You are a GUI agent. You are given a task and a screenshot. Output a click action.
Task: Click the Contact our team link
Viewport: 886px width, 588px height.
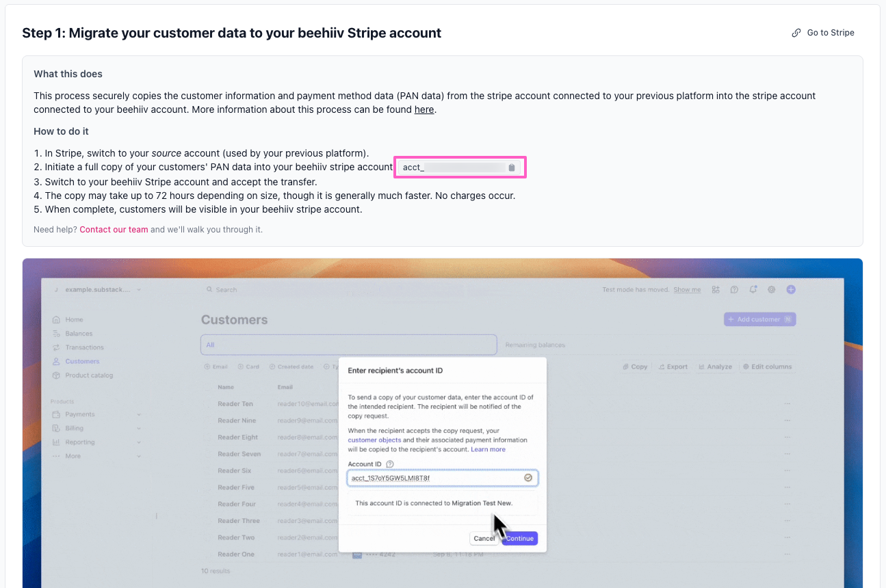[x=114, y=230]
